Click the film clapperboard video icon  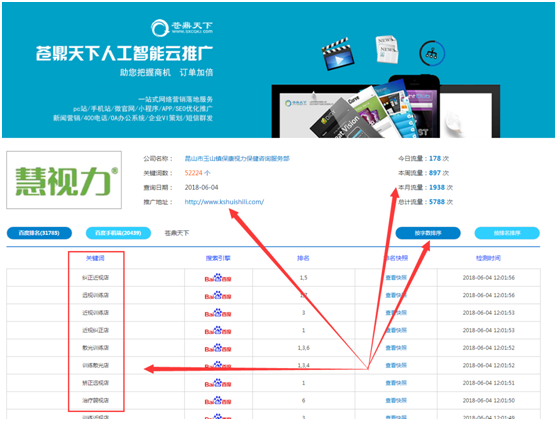pos(337,54)
